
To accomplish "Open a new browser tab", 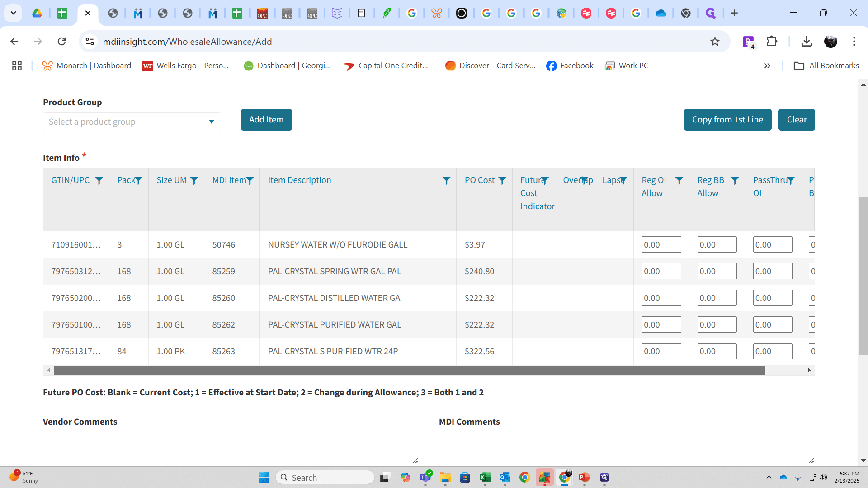I will click(734, 13).
